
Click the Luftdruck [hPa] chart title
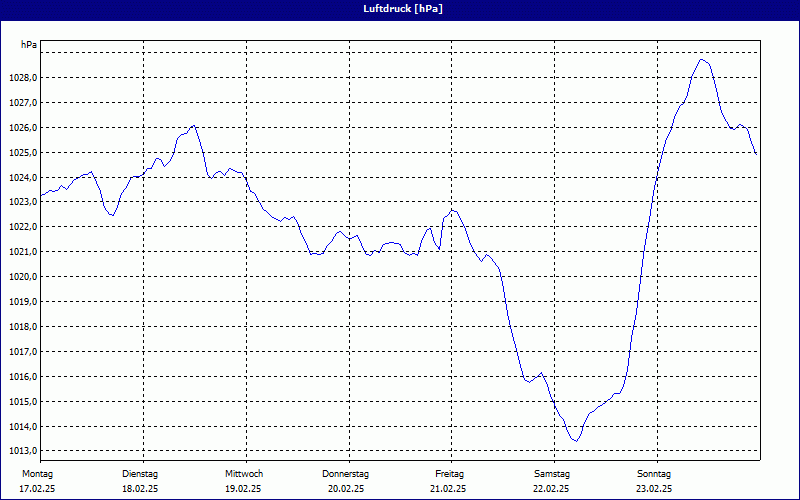click(403, 9)
